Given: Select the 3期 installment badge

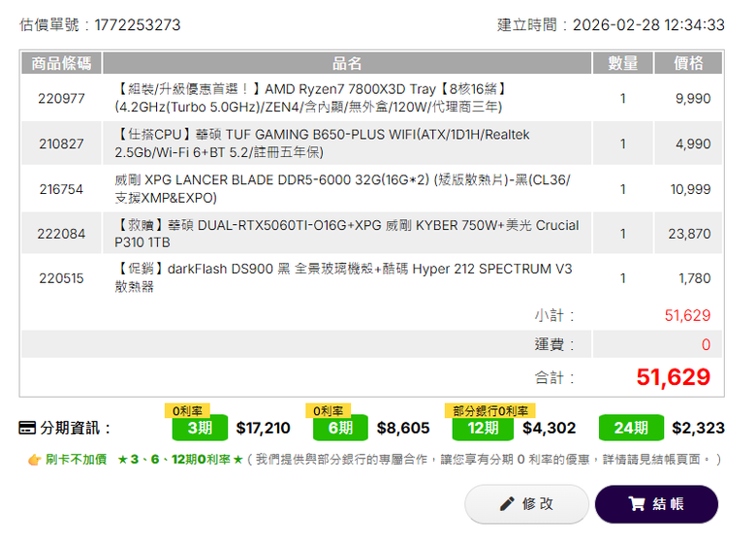Looking at the screenshot, I should click(200, 428).
